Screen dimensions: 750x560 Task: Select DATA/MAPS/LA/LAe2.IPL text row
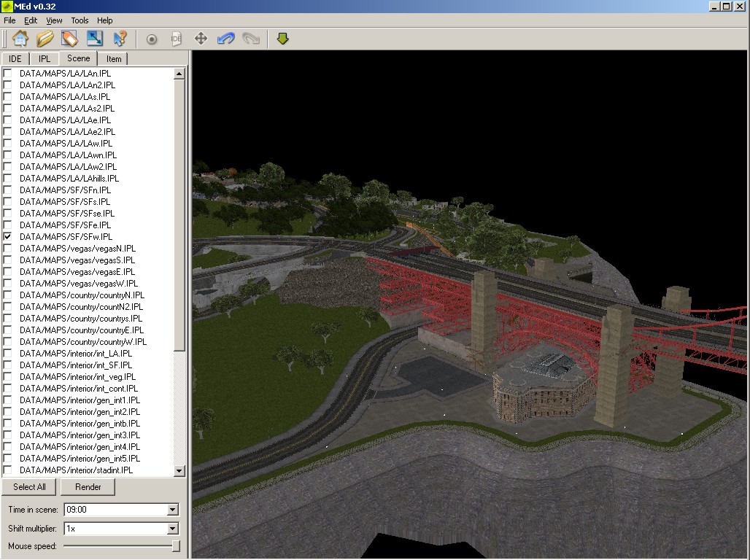click(67, 131)
